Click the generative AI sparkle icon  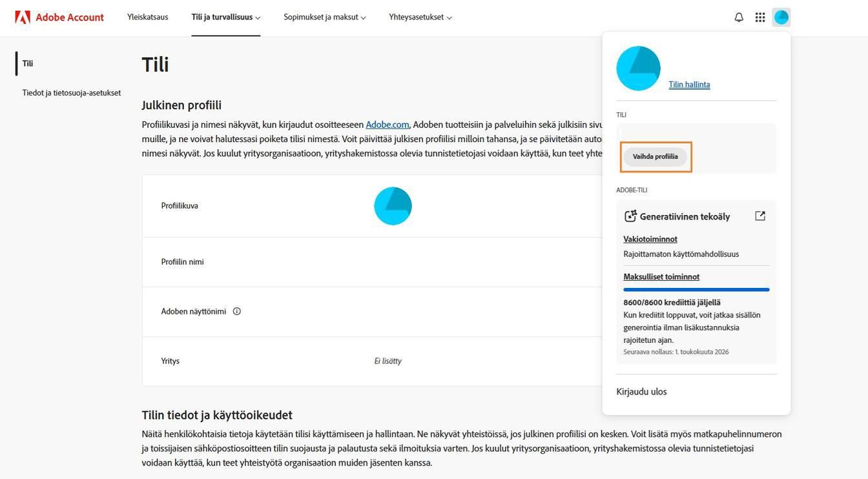click(x=630, y=216)
